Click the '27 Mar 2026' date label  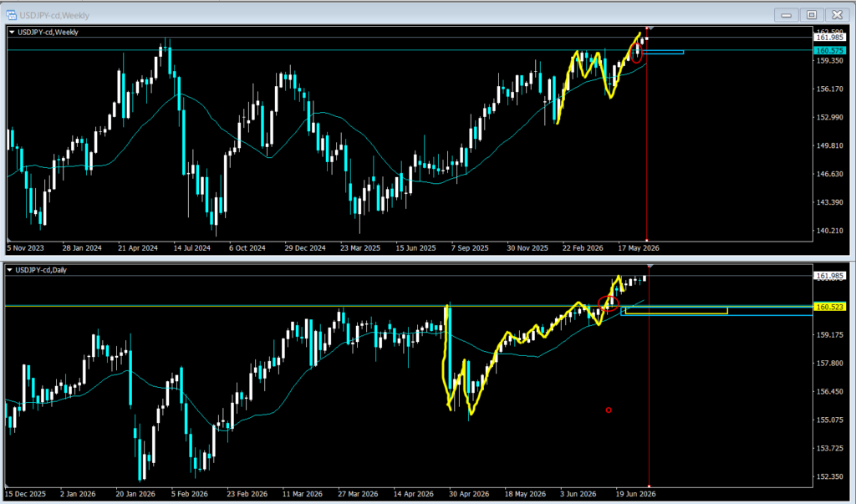(x=358, y=494)
